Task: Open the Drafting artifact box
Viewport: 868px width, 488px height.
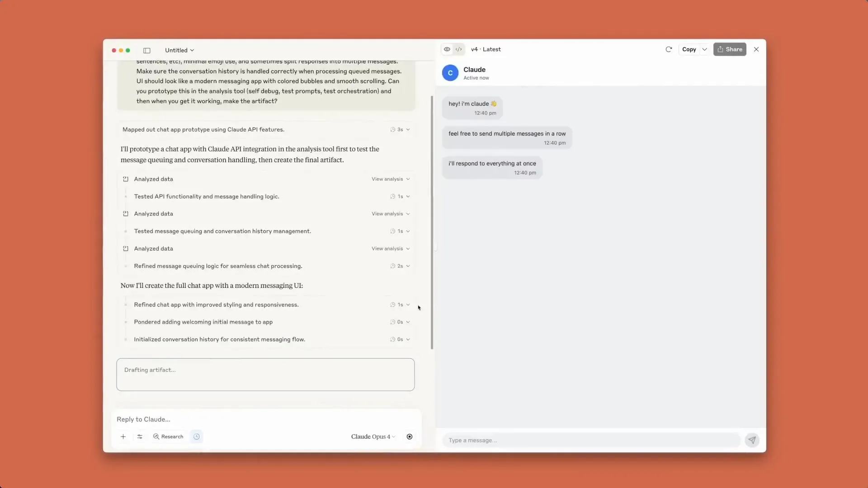Action: pyautogui.click(x=265, y=375)
